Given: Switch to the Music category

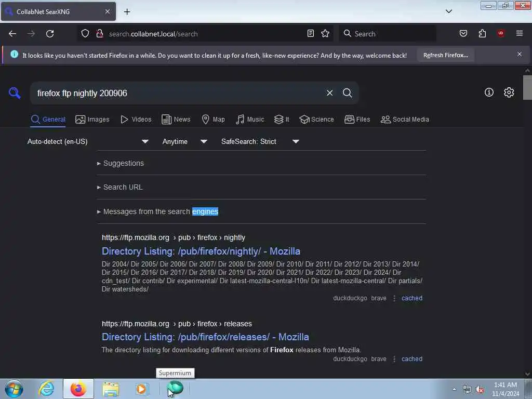Looking at the screenshot, I should [x=250, y=119].
